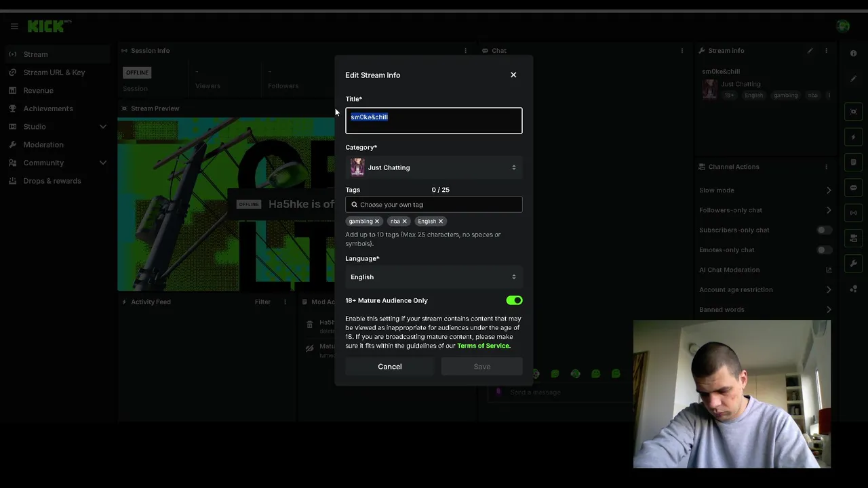Expand the Studio sidebar section

[103, 127]
